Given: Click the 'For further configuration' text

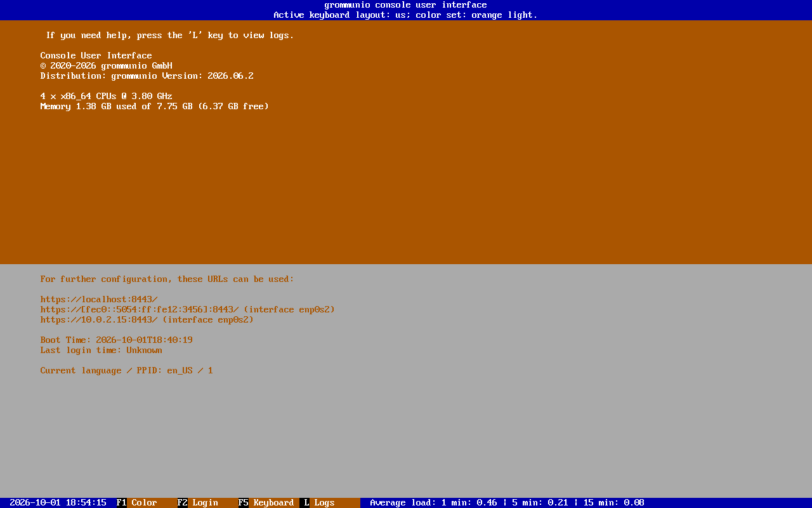Looking at the screenshot, I should 167,279.
